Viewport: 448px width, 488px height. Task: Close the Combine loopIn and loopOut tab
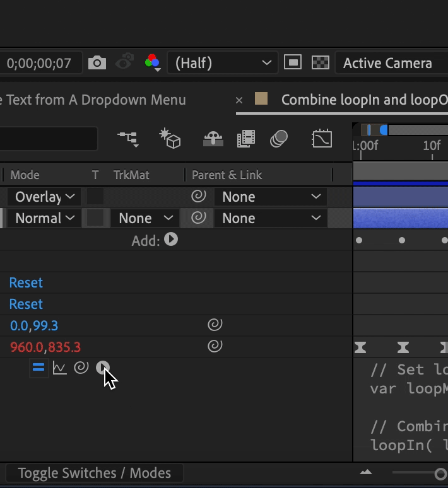[239, 100]
